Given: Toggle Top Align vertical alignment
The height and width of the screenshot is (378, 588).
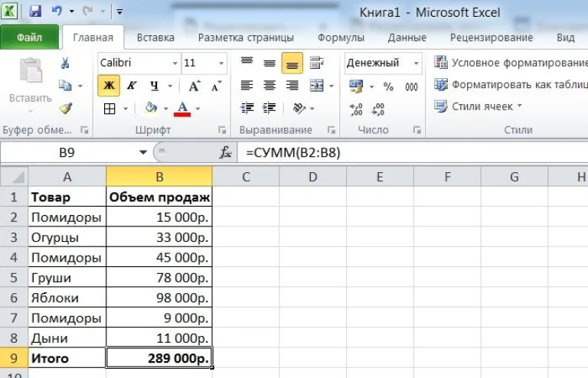Looking at the screenshot, I should pos(247,63).
